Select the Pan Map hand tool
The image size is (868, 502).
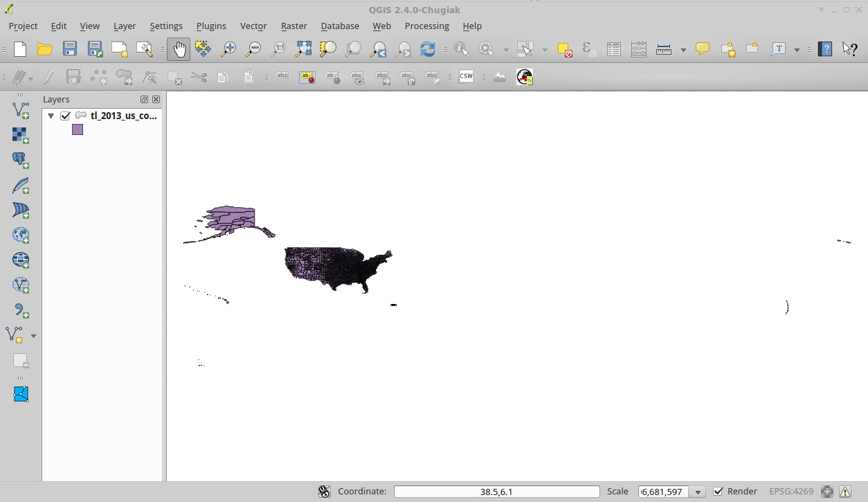(179, 49)
